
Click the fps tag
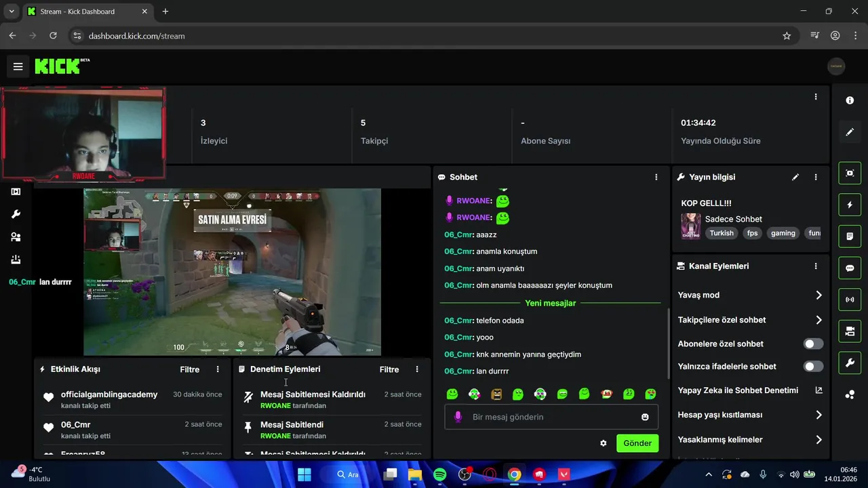752,233
